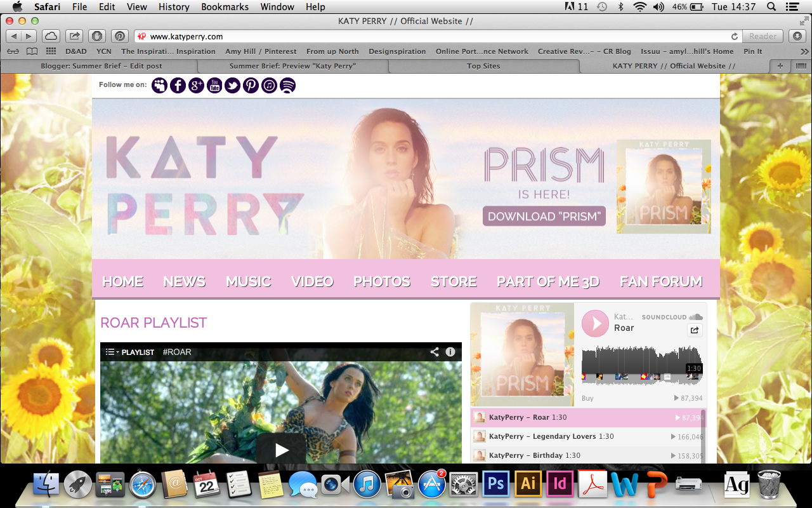Viewport: 812px width, 508px height.
Task: Open Finder from the dock
Action: pos(46,485)
